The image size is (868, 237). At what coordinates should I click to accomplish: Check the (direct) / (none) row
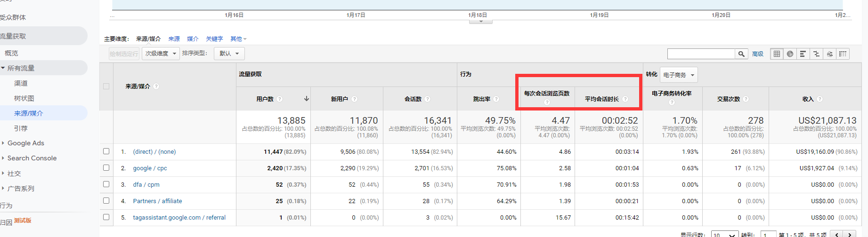click(x=106, y=151)
